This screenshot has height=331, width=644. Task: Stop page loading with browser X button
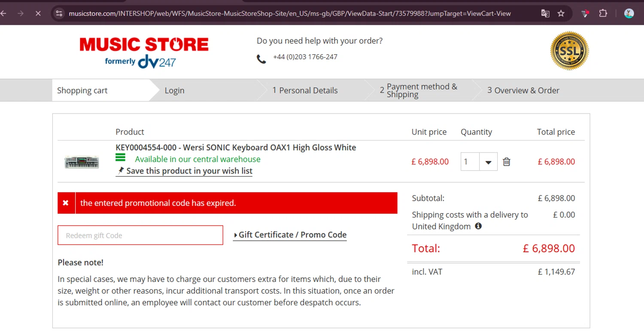click(x=38, y=13)
